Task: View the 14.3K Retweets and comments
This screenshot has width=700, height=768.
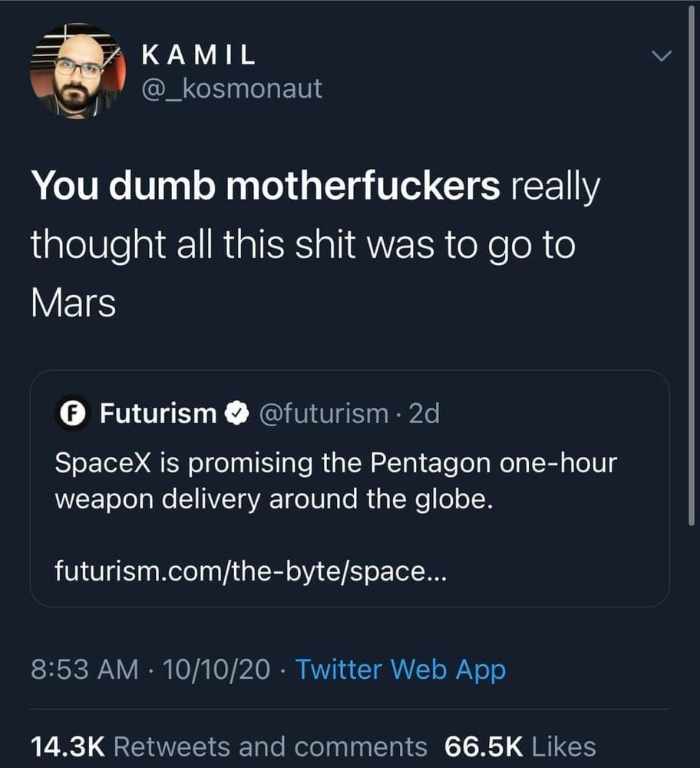Action: [x=228, y=746]
